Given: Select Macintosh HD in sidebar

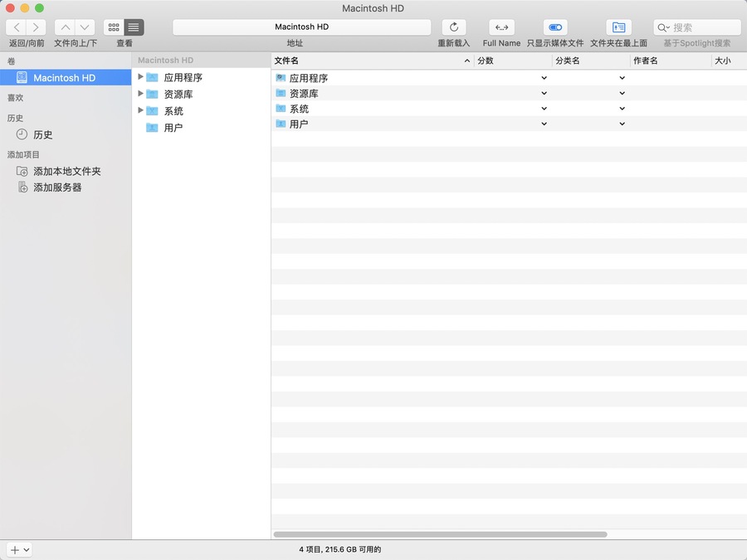Looking at the screenshot, I should [66, 78].
